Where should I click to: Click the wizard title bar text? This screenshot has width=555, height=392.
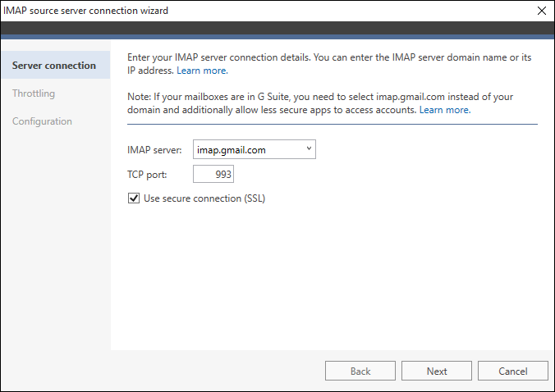[x=85, y=11]
